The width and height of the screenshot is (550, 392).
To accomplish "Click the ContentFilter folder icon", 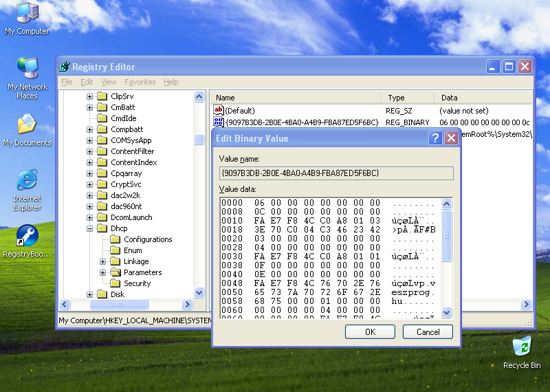I will (x=102, y=151).
